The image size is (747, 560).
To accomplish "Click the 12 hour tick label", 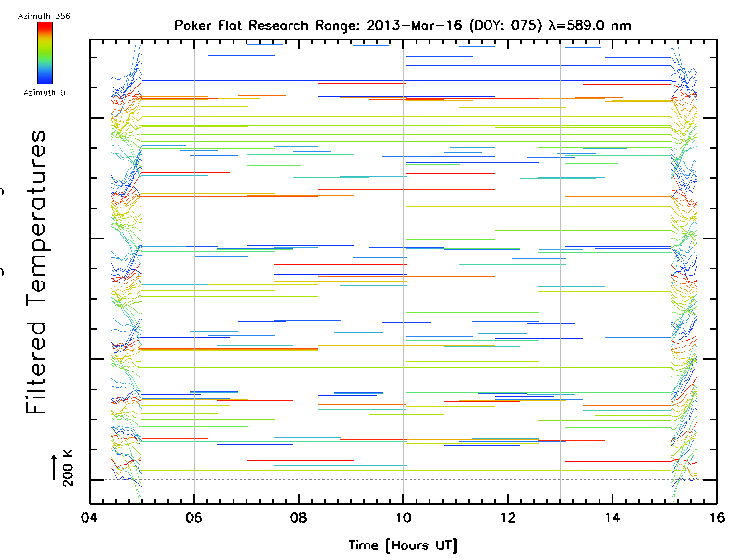I will click(508, 518).
